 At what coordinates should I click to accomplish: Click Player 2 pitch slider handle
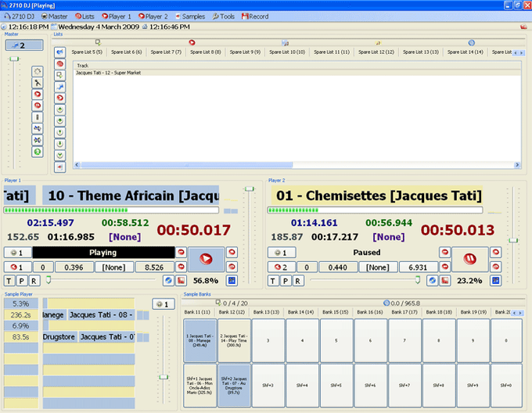click(418, 280)
